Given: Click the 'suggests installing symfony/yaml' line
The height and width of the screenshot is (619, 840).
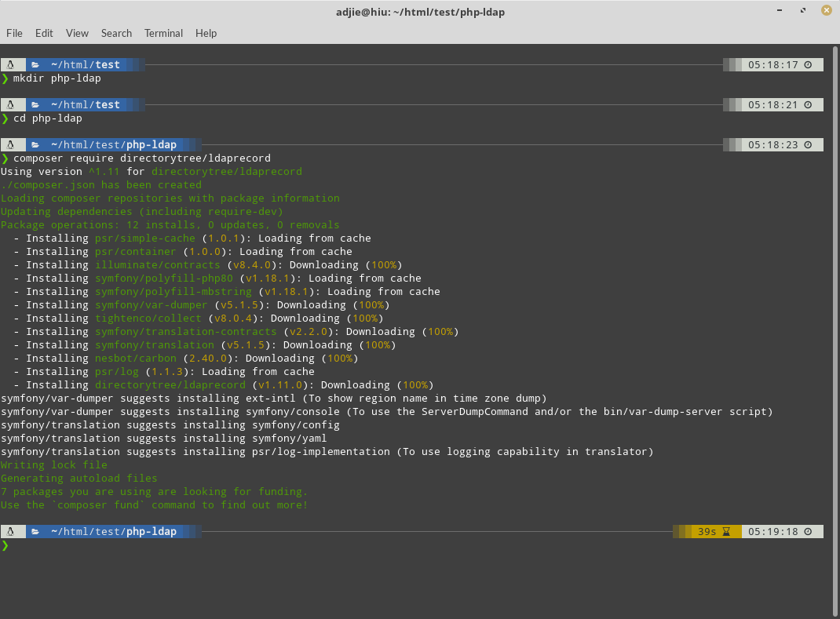Looking at the screenshot, I should [164, 439].
